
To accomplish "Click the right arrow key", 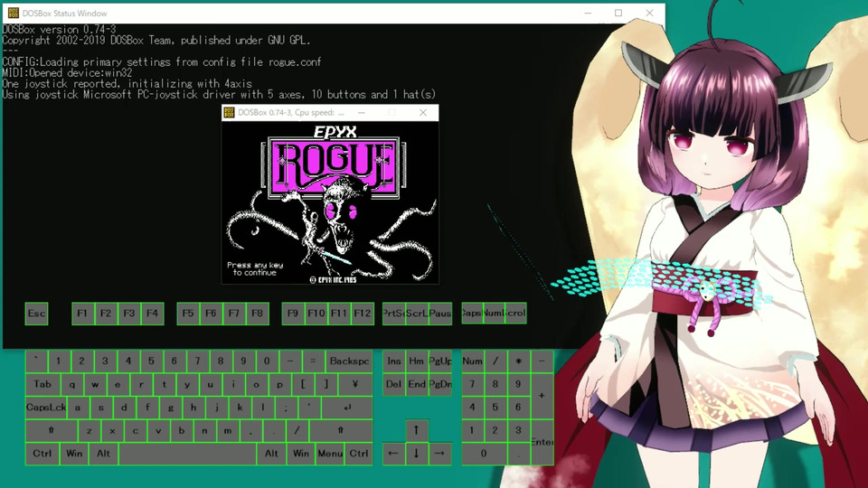I will [x=440, y=454].
